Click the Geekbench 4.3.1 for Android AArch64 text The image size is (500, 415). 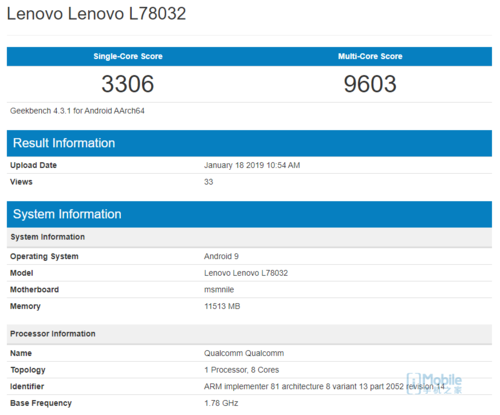[x=77, y=111]
